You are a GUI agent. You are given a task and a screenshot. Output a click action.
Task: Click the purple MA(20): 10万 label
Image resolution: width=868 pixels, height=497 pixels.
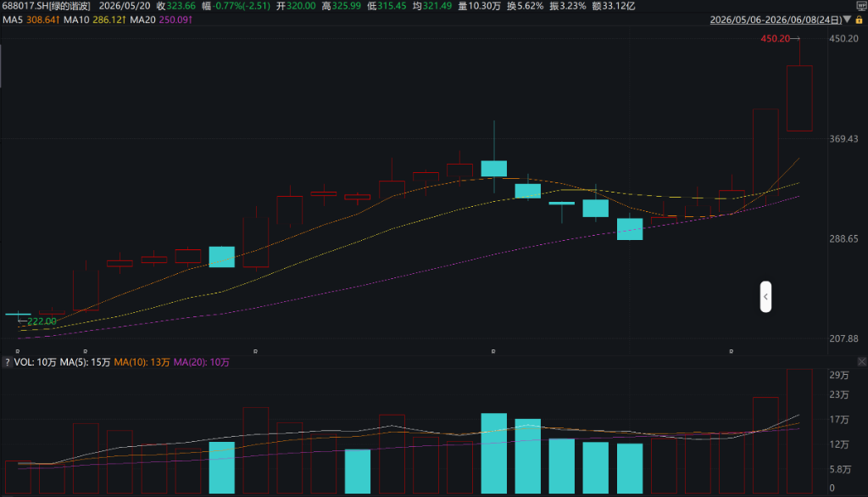(202, 362)
